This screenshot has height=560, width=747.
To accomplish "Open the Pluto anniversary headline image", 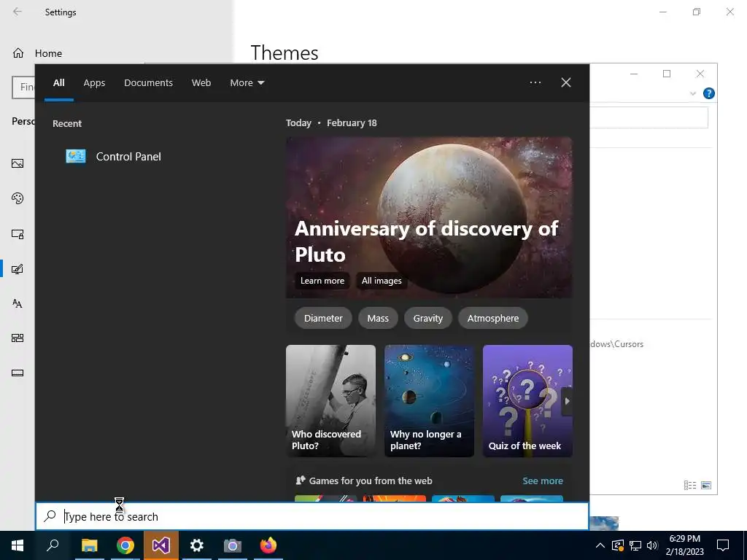I will (429, 217).
